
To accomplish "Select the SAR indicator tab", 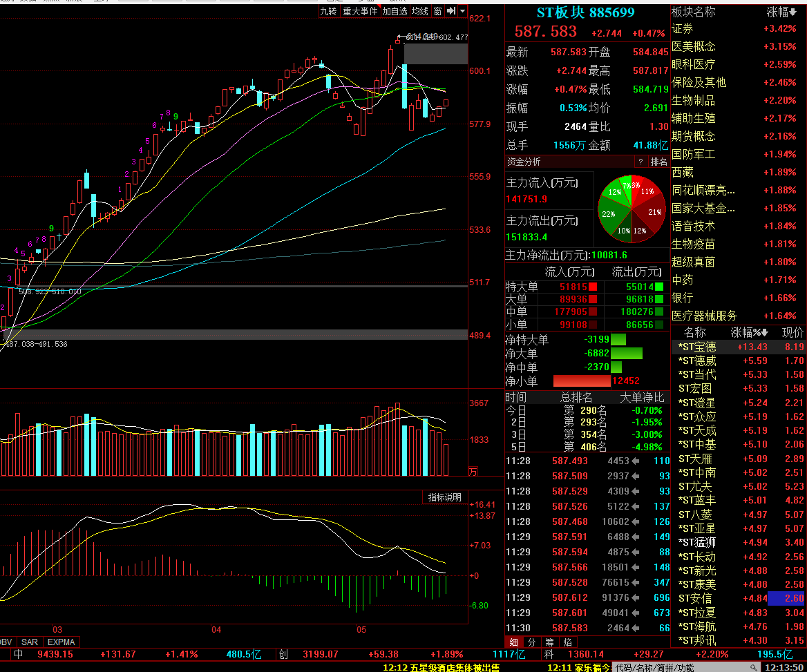I will [29, 642].
